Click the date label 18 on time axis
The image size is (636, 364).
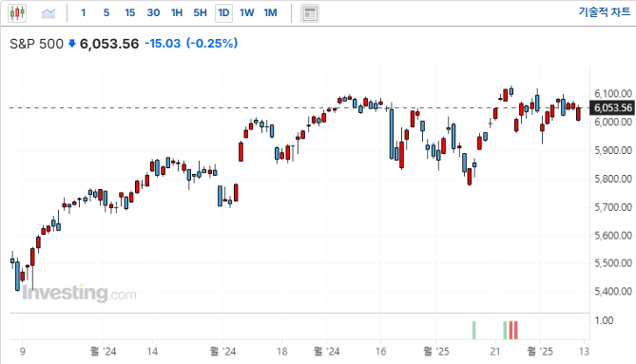pos(282,351)
